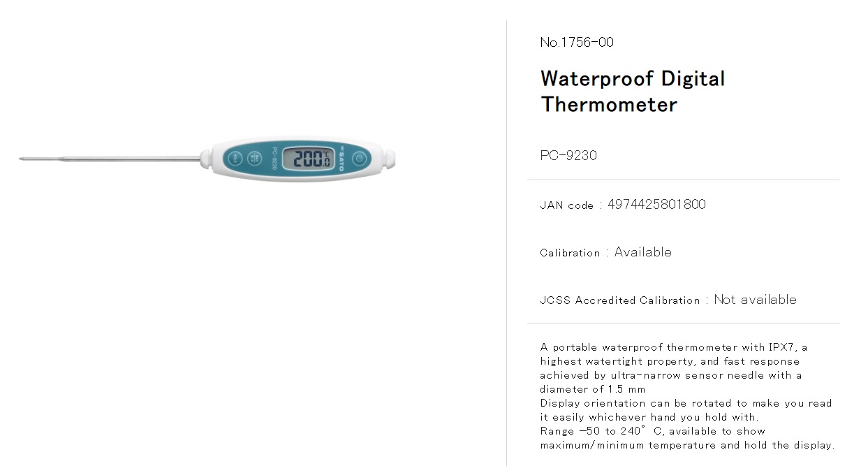
Task: Click the JAN code number 4974425801800
Action: point(656,204)
